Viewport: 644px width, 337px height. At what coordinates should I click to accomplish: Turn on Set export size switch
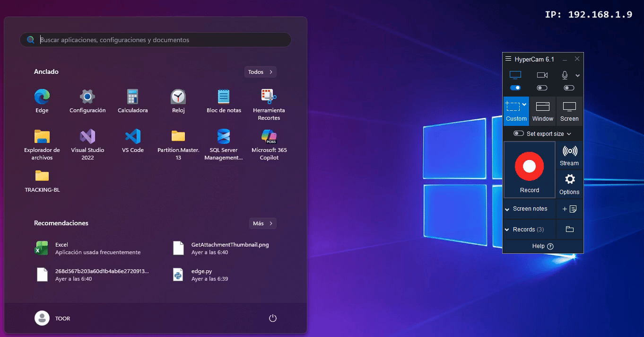pos(519,134)
